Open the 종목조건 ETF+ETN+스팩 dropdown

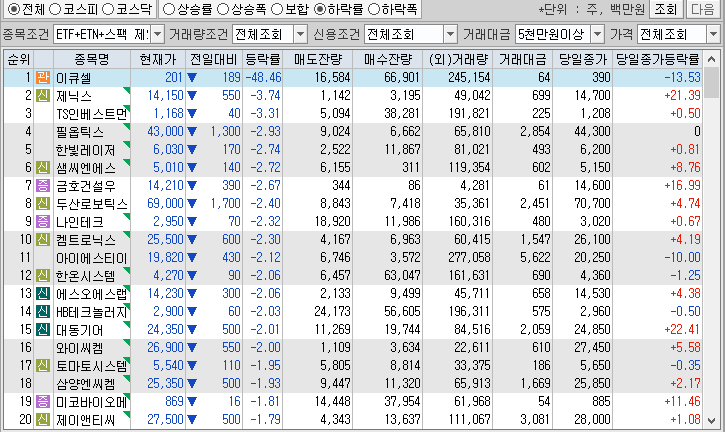(158, 34)
